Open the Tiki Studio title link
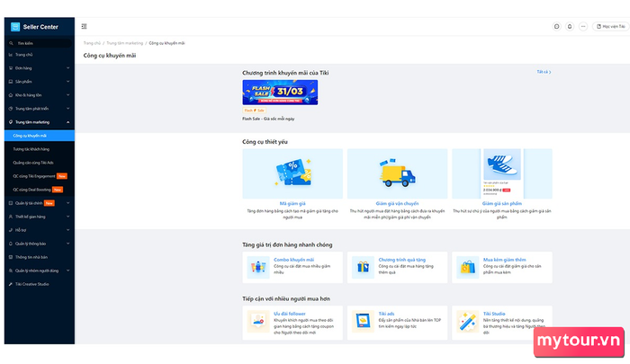 click(494, 314)
